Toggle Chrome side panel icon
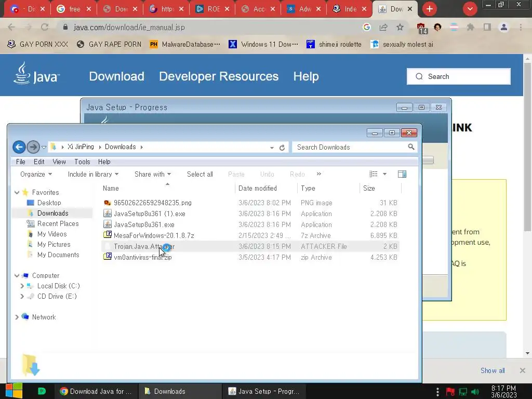This screenshot has width=532, height=399. point(487,27)
